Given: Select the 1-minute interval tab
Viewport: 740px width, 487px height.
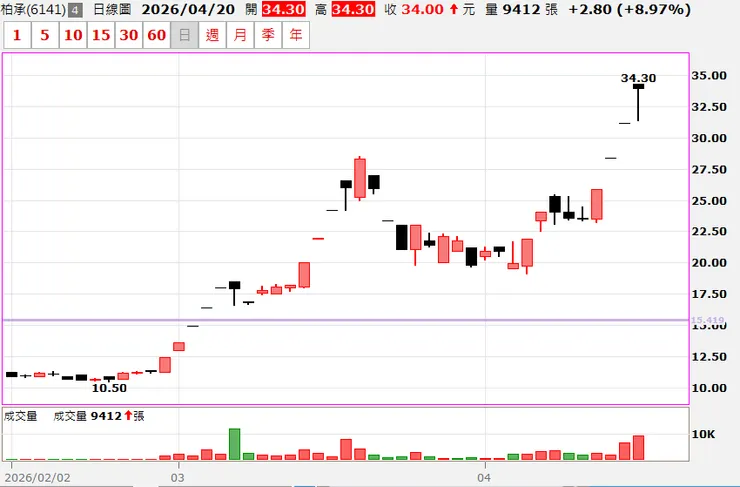Looking at the screenshot, I should point(17,35).
